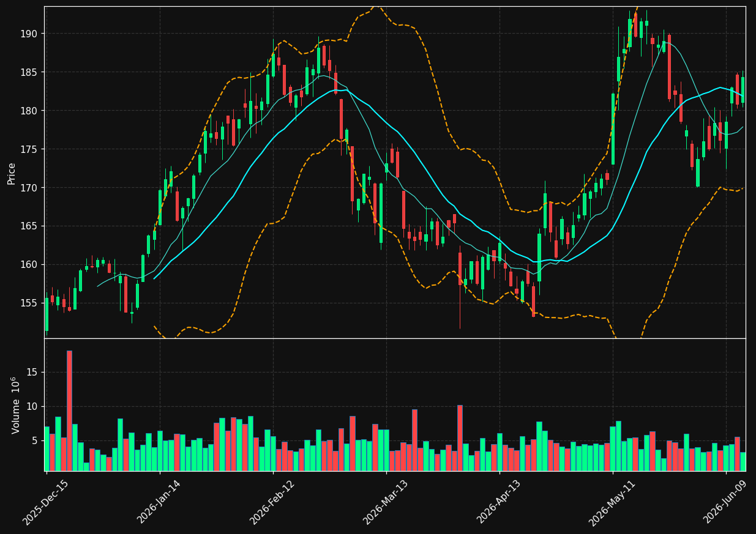756x534 pixels.
Task: Click the 2026-Jun-09 date label
Action: pos(725,502)
